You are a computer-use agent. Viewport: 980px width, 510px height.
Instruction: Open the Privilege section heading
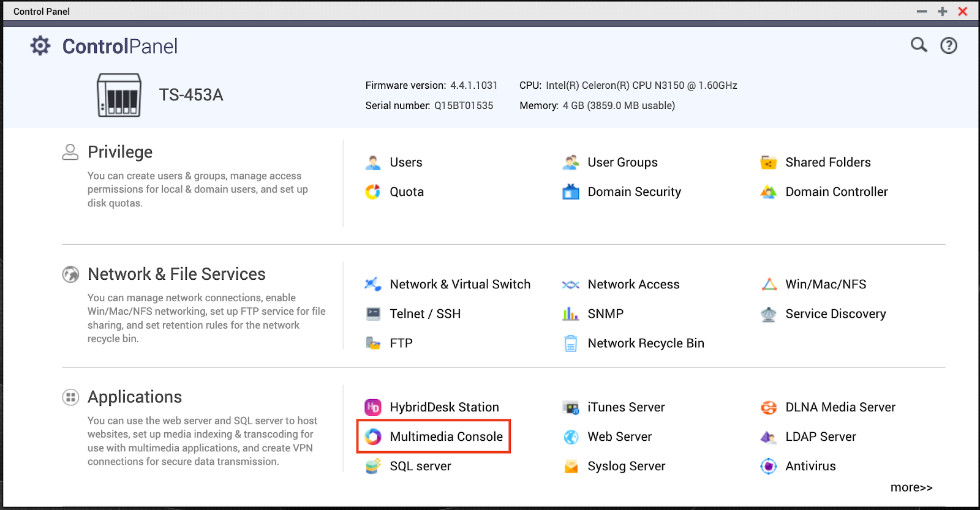(x=120, y=152)
